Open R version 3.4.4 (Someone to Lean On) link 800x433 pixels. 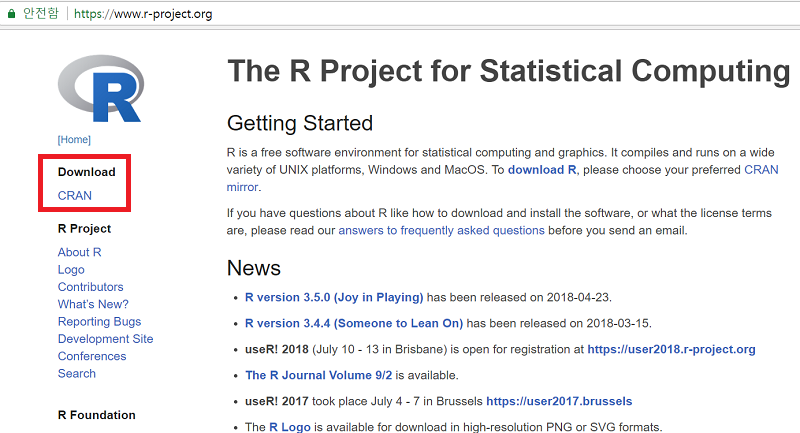pos(354,323)
